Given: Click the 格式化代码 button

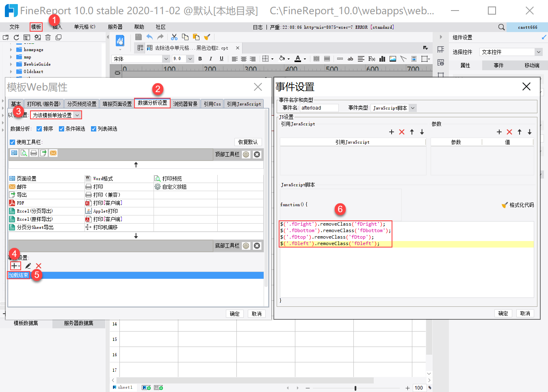Looking at the screenshot, I should (518, 205).
